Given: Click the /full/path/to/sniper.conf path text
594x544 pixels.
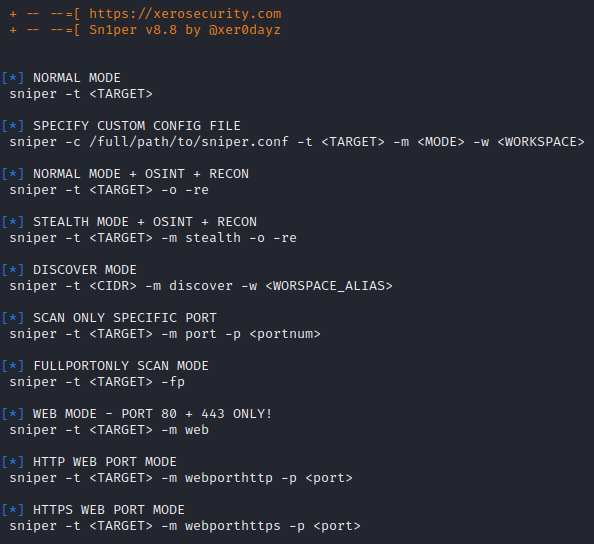Looking at the screenshot, I should tap(189, 142).
